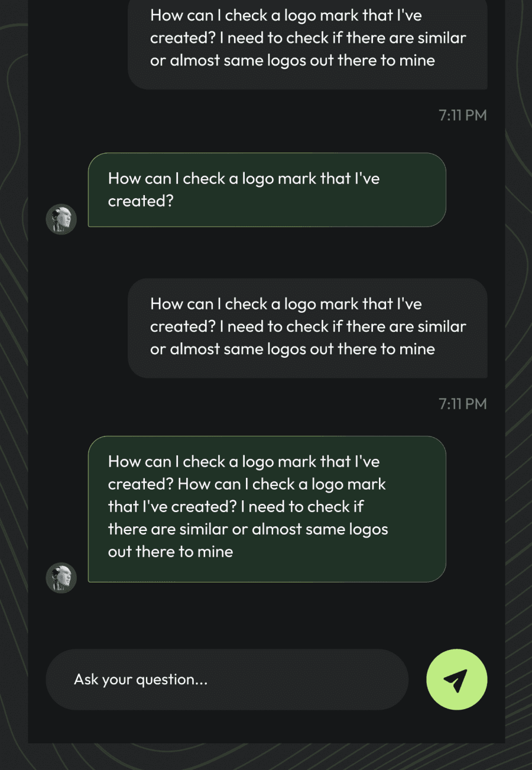Focus the "Ask your question..." input field
The image size is (532, 770).
pos(227,680)
